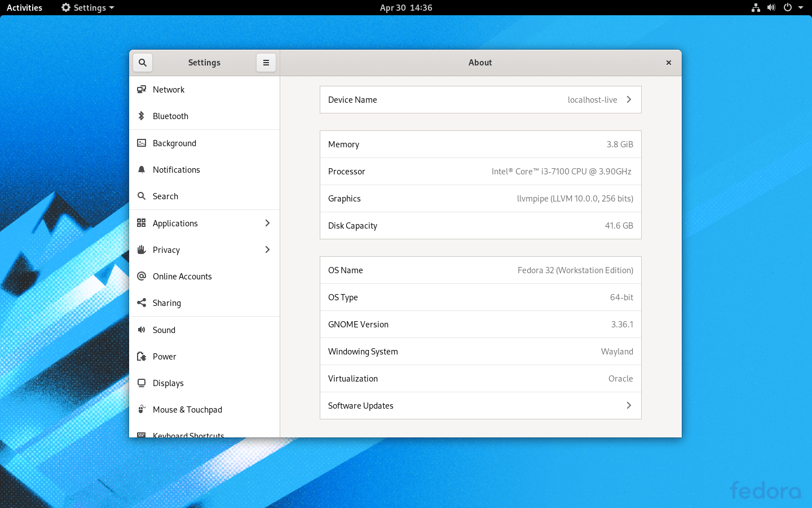Click the Sound speaker icon in sidebar

(x=142, y=330)
